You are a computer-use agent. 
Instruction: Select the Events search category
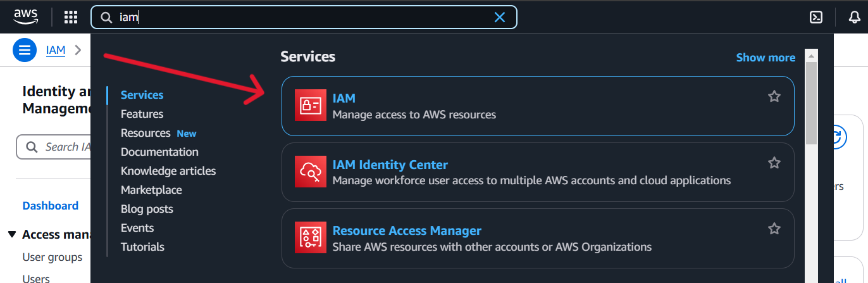pos(137,228)
